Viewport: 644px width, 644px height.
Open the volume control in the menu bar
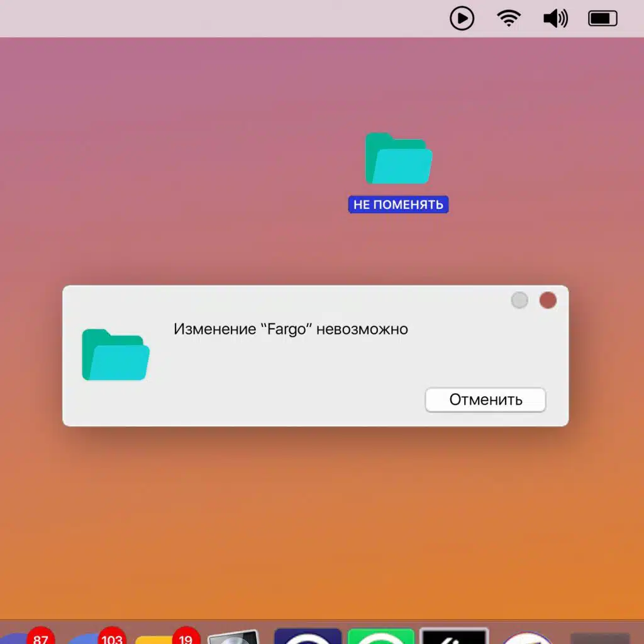pyautogui.click(x=555, y=19)
